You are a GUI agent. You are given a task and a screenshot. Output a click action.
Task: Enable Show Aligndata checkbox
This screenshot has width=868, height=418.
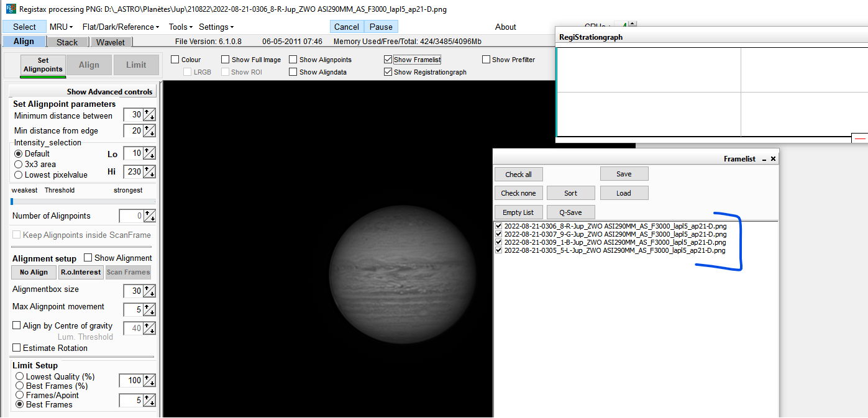(293, 72)
